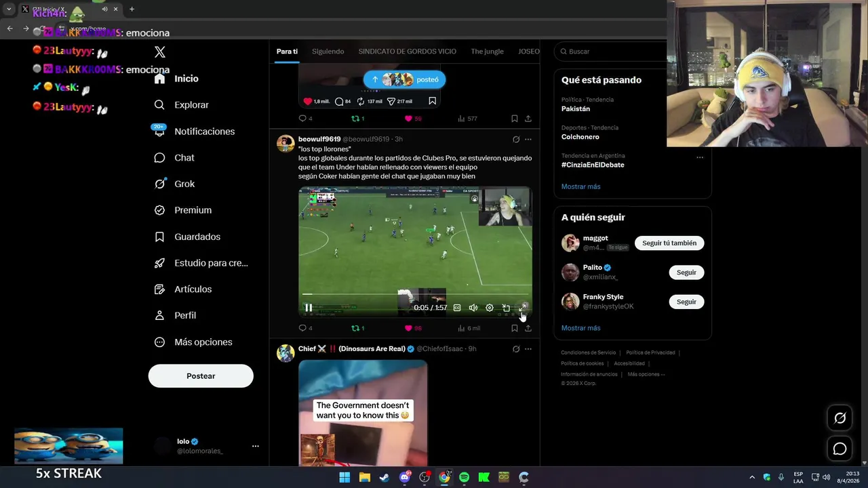Share the top post with 577 views
The height and width of the screenshot is (488, 868).
528,119
